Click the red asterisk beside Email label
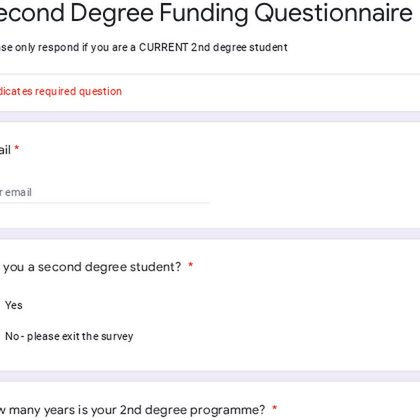420x420 pixels. [17, 148]
